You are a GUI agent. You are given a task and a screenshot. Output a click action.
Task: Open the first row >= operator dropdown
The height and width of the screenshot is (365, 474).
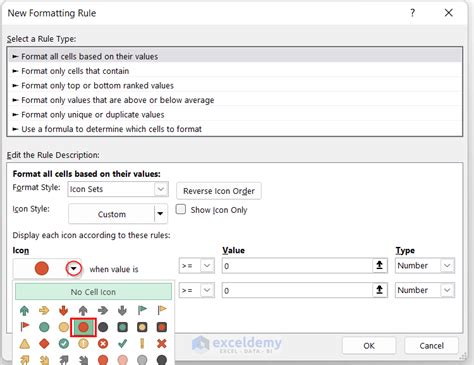207,266
